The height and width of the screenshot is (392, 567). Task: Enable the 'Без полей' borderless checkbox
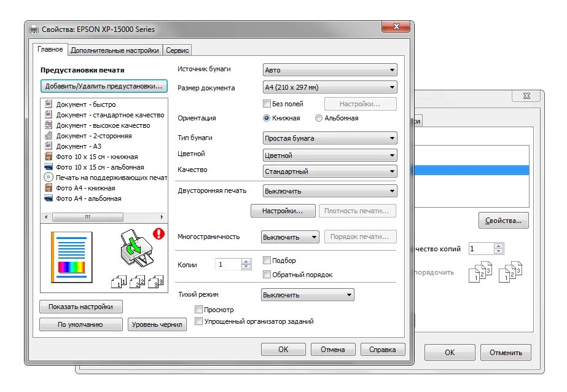(267, 104)
